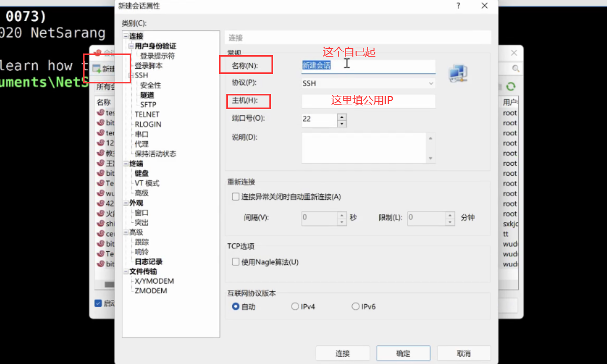Select X/YMODEM under 文件传输

(x=154, y=281)
